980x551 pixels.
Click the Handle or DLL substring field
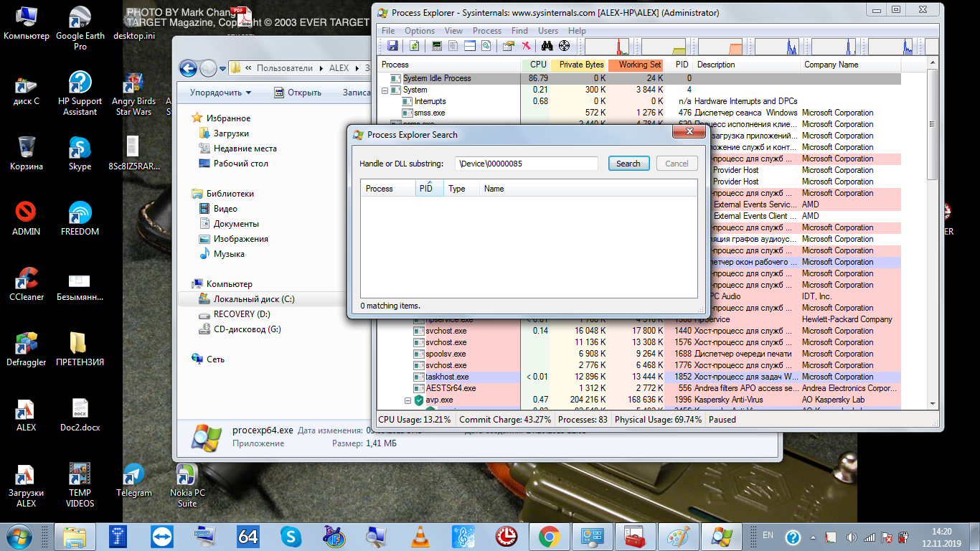pyautogui.click(x=527, y=164)
